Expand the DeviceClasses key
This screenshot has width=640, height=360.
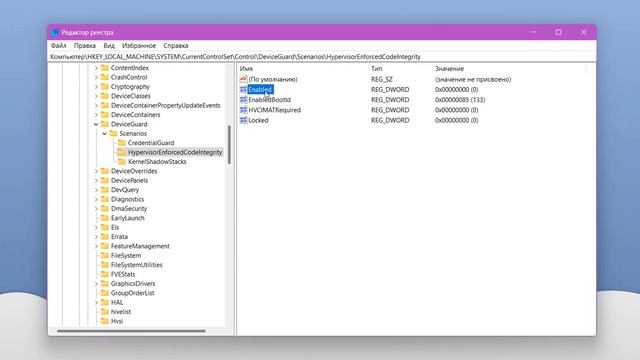click(96, 96)
